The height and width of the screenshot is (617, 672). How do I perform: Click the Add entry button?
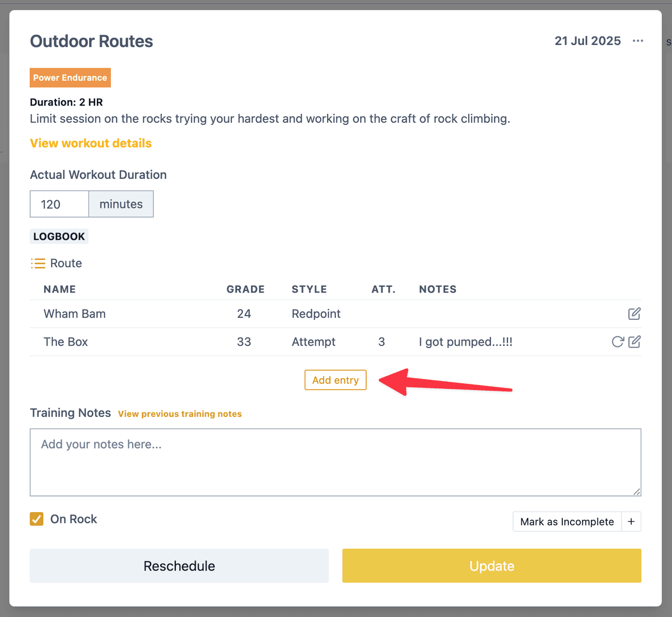click(335, 380)
